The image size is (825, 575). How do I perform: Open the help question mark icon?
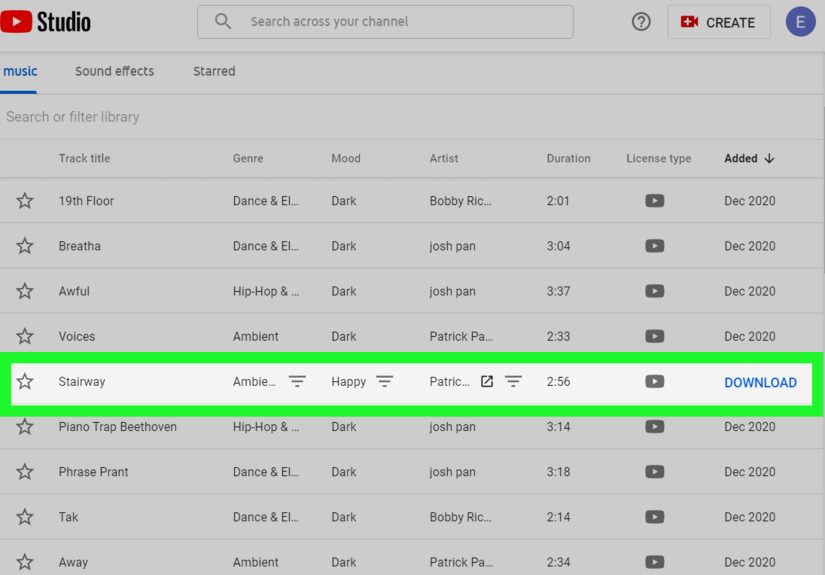tap(641, 22)
